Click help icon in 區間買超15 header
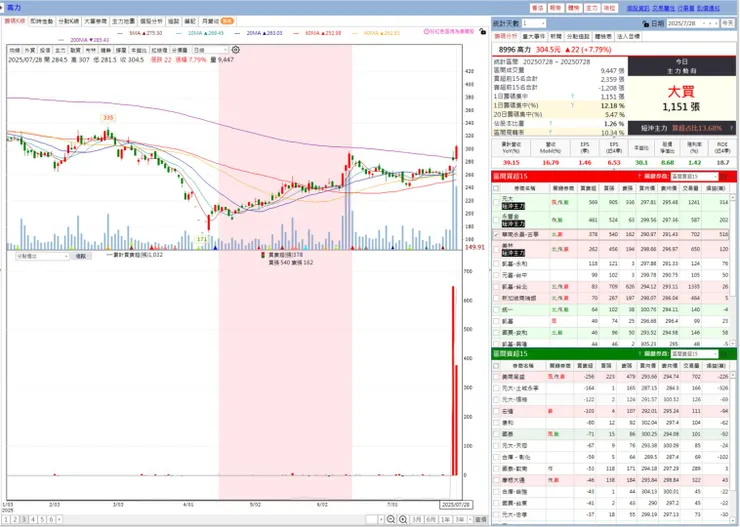Viewport: 740px width, 527px height. point(639,176)
